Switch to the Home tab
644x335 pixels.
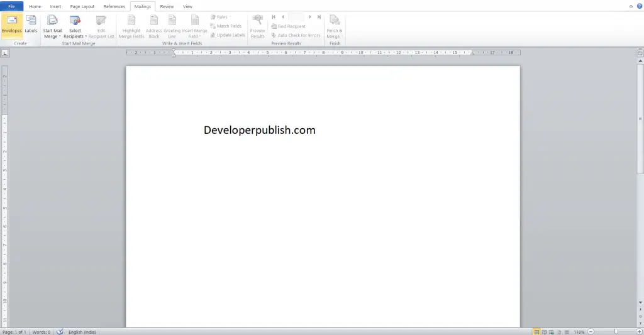[x=35, y=6]
